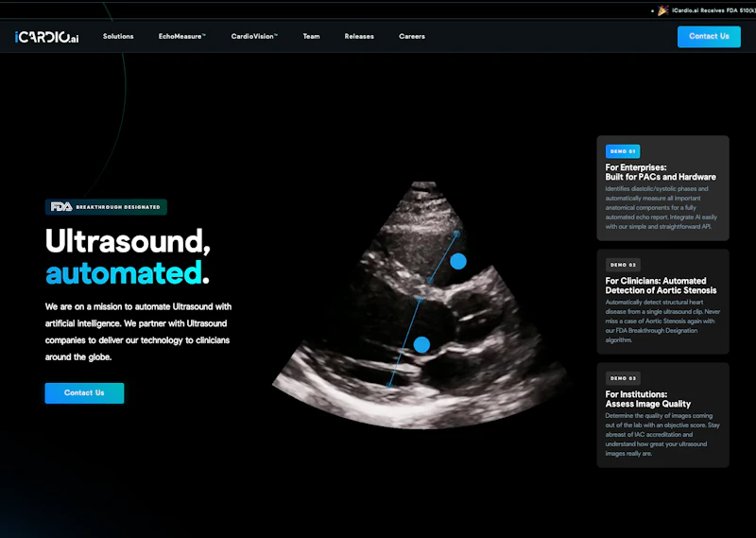
Task: Click the FDA Breakthrough Designated badge
Action: coord(106,207)
